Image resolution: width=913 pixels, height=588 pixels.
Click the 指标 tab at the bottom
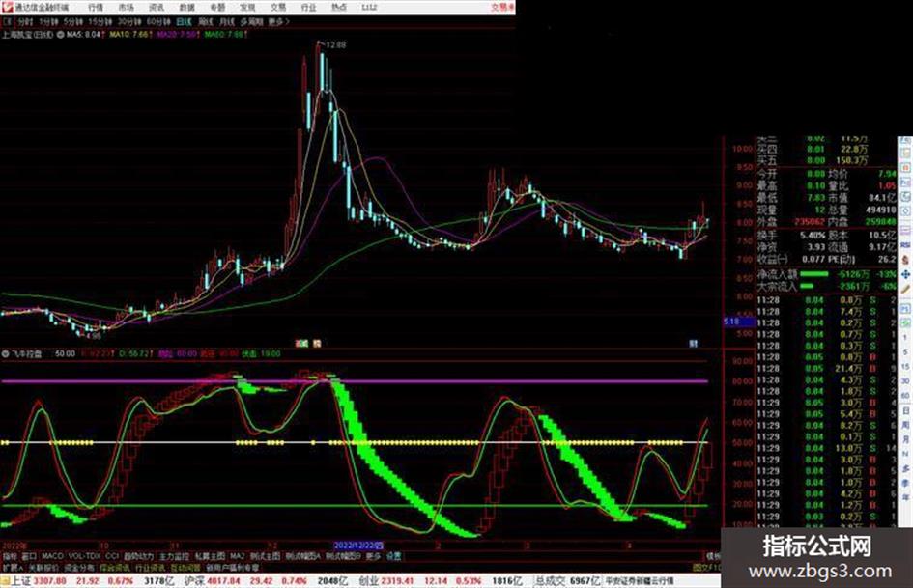tap(10, 556)
